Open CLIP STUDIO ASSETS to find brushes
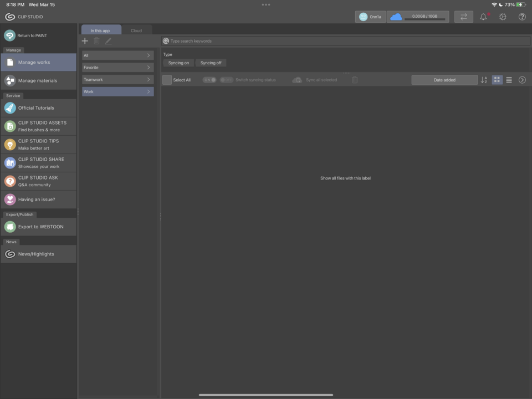532x399 pixels. point(42,126)
